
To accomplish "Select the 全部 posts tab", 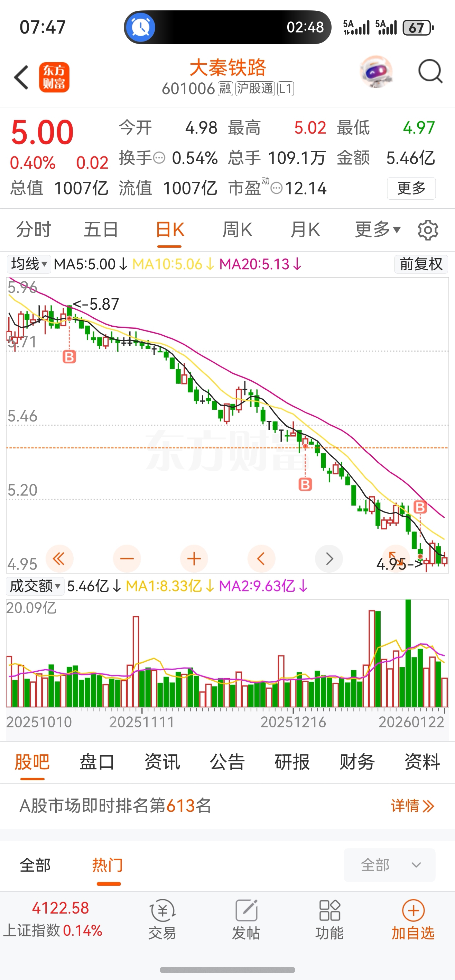I will 35,865.
